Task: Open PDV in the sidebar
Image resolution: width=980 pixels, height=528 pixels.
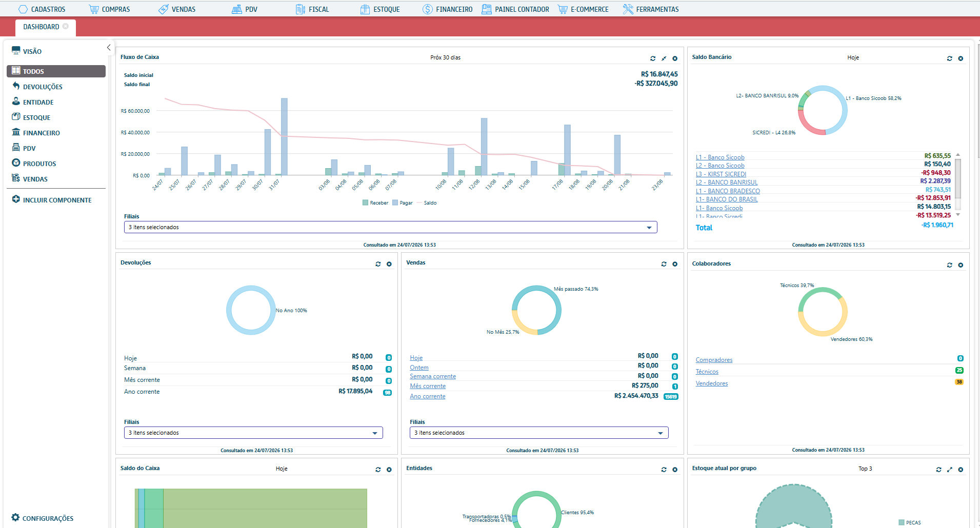Action: (x=24, y=148)
